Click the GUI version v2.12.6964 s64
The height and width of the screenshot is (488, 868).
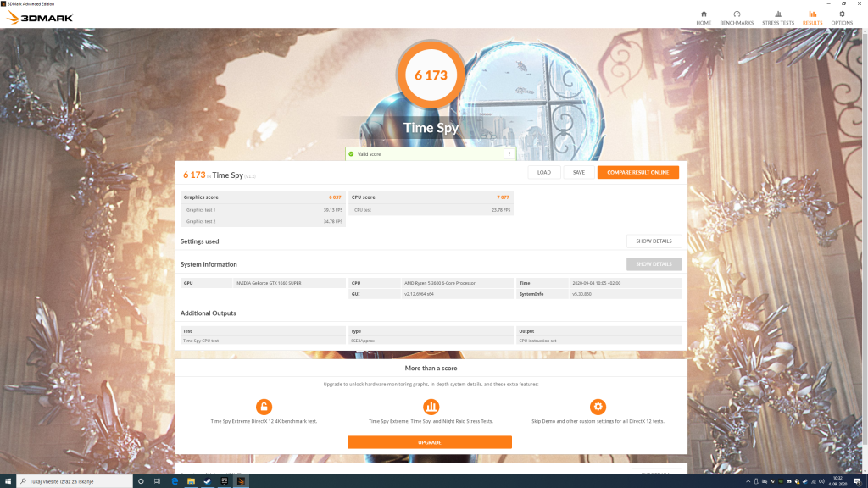coord(419,294)
